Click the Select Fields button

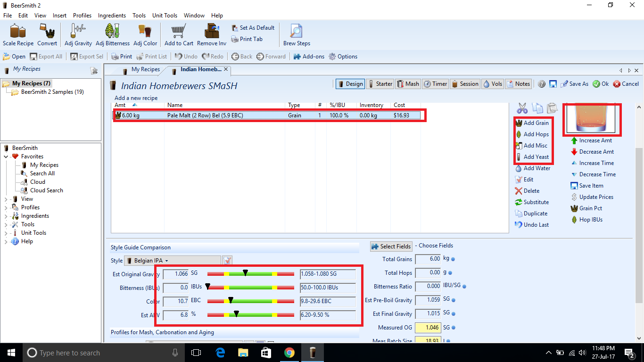[x=391, y=247]
